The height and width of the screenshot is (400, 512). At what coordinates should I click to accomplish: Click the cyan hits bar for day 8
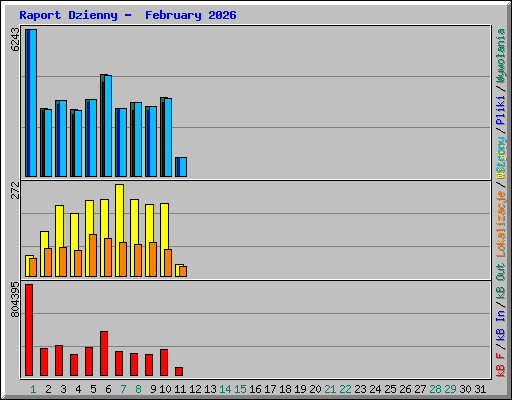pos(138,140)
